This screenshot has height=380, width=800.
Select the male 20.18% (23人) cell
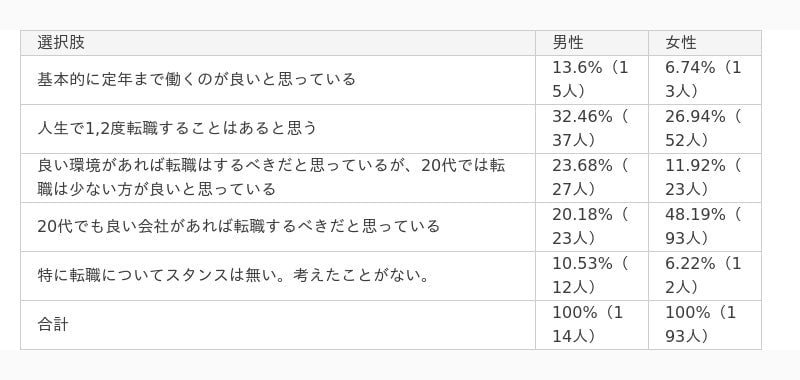click(x=592, y=226)
